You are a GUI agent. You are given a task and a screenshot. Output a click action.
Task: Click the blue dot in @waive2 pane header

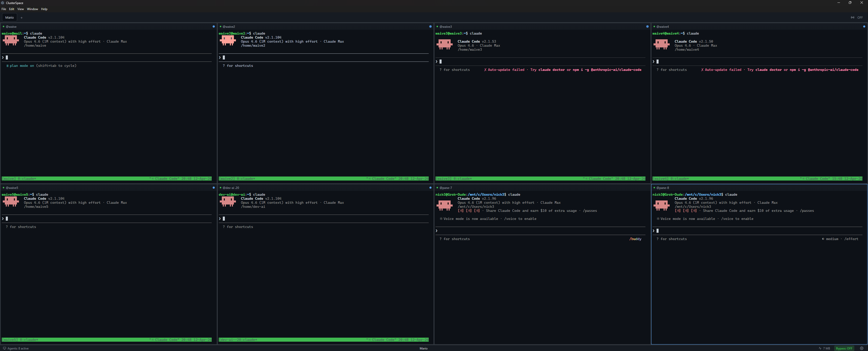[x=430, y=27]
